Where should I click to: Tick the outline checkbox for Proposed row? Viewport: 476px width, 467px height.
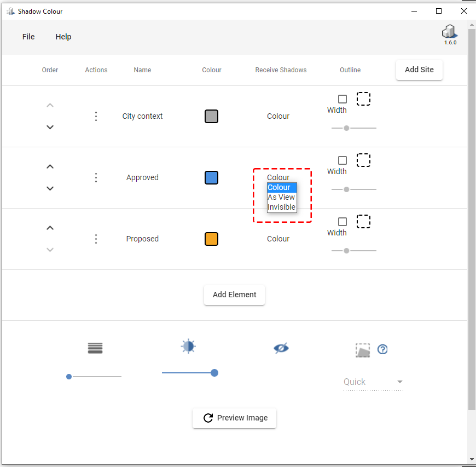[x=343, y=222]
